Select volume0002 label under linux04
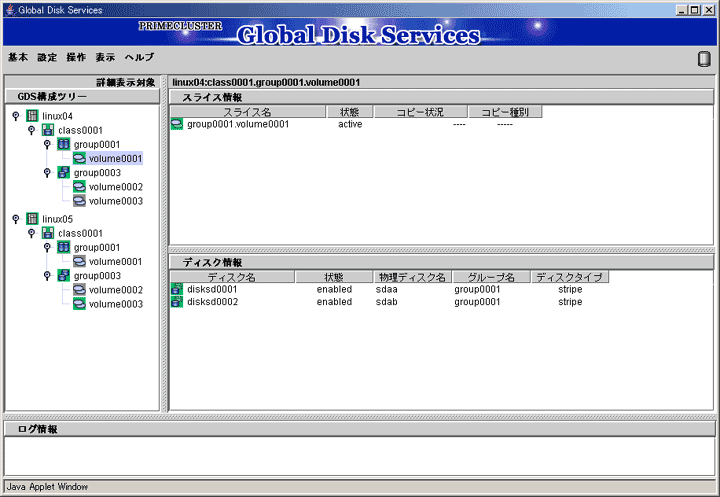 (x=116, y=187)
